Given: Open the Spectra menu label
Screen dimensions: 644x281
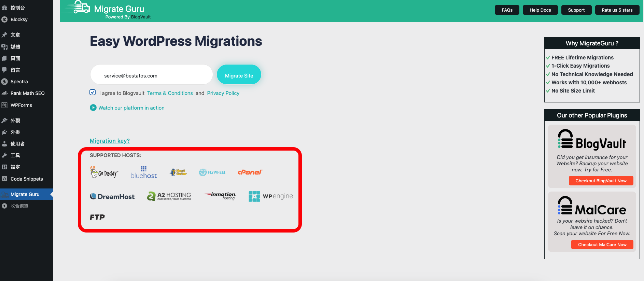Looking at the screenshot, I should click(x=19, y=82).
